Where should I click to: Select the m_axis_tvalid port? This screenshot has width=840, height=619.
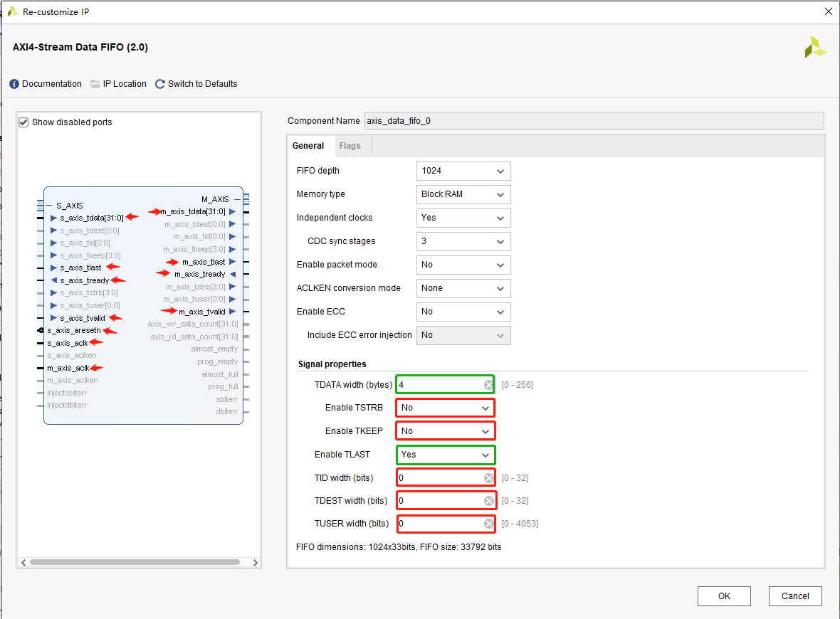click(202, 312)
